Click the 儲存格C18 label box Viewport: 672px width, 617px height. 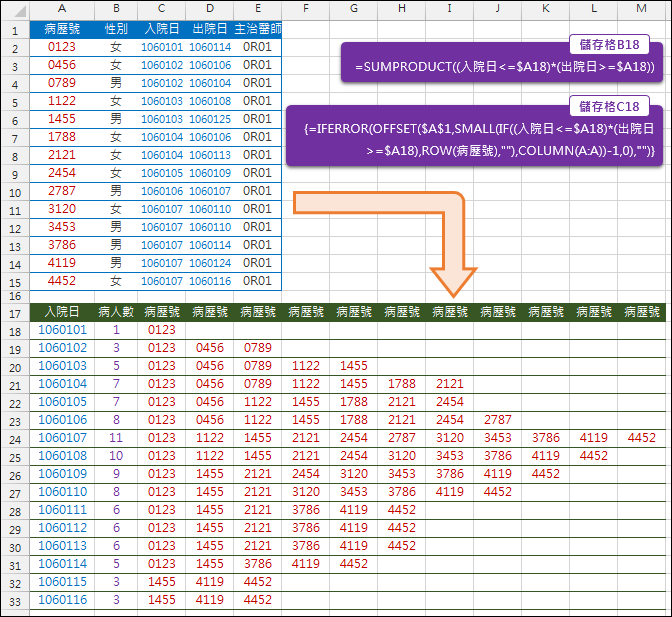click(609, 106)
